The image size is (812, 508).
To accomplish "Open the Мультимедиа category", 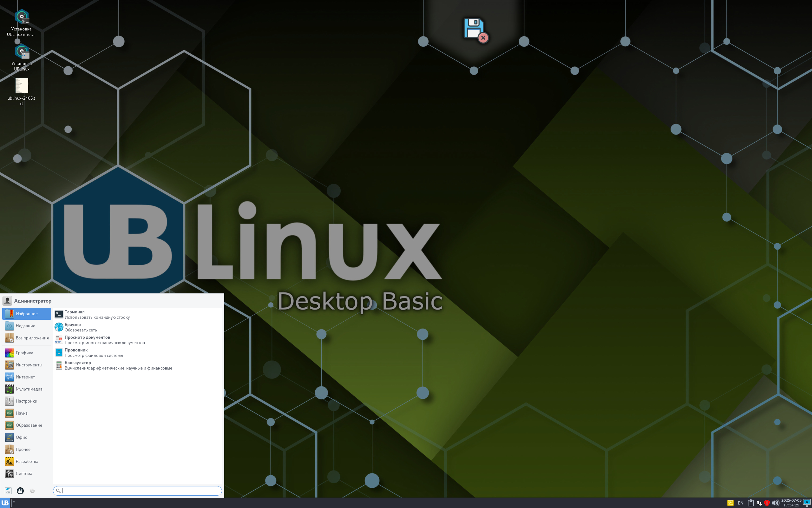I will pos(27,389).
